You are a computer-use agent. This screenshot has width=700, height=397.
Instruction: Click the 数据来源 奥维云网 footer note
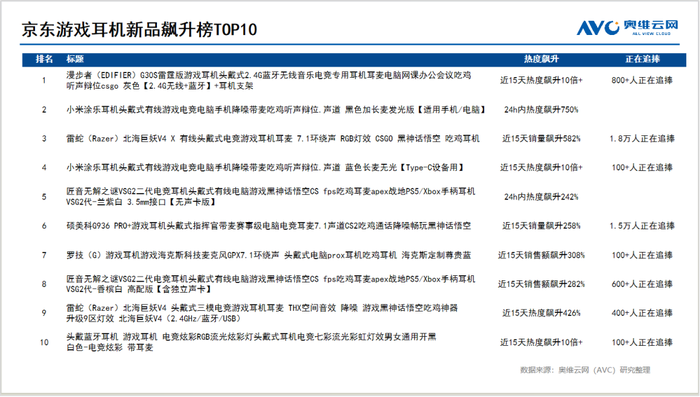[585, 370]
